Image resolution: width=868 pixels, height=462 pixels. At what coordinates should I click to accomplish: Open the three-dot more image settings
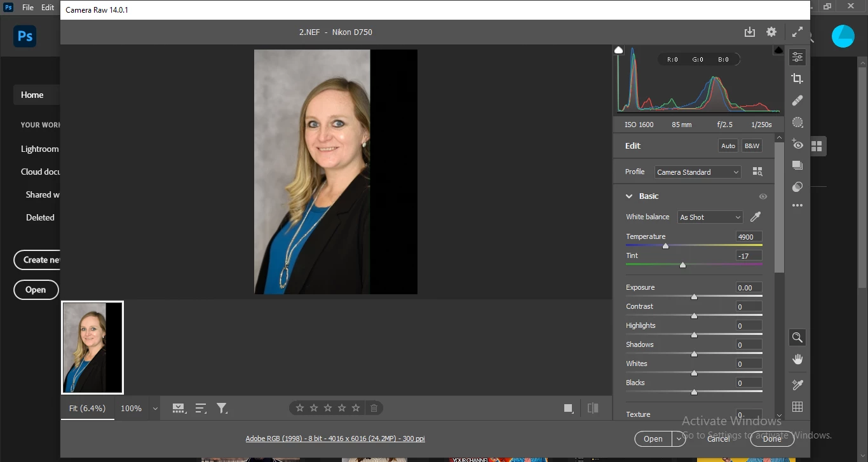point(797,206)
